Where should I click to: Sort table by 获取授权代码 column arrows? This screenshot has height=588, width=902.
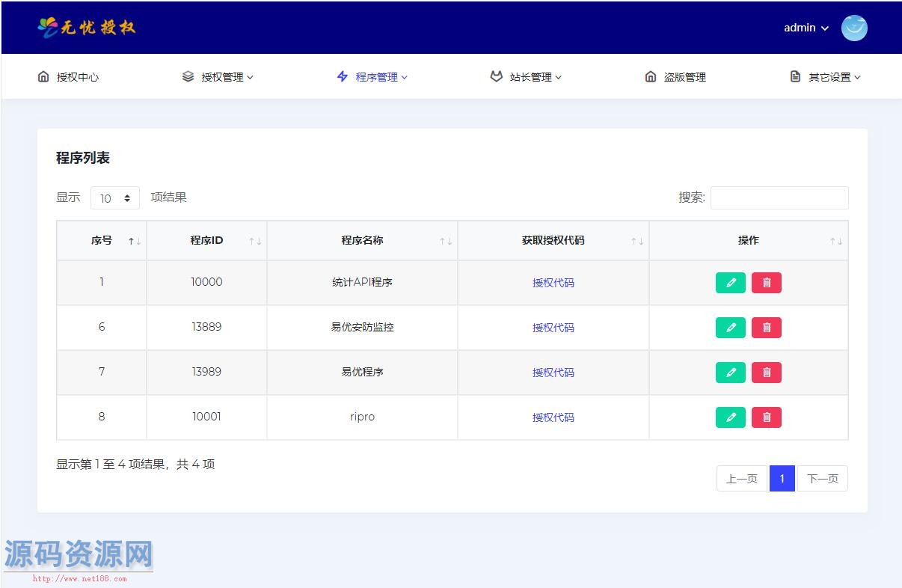pos(637,241)
